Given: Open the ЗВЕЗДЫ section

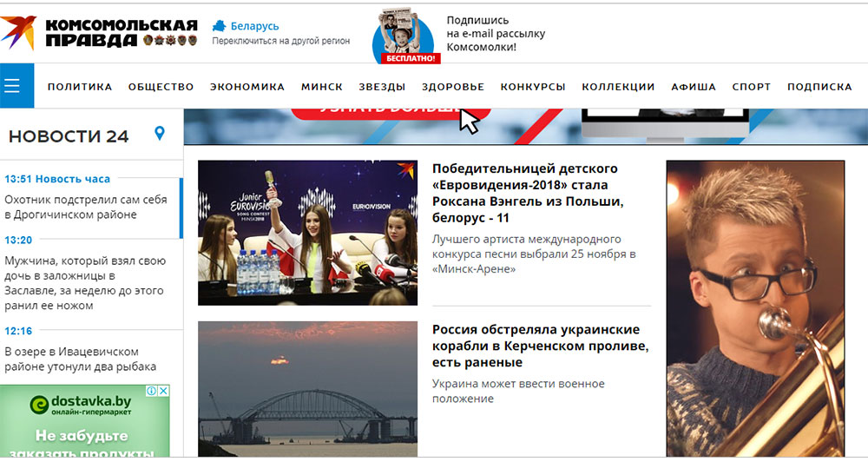Looking at the screenshot, I should pyautogui.click(x=382, y=87).
